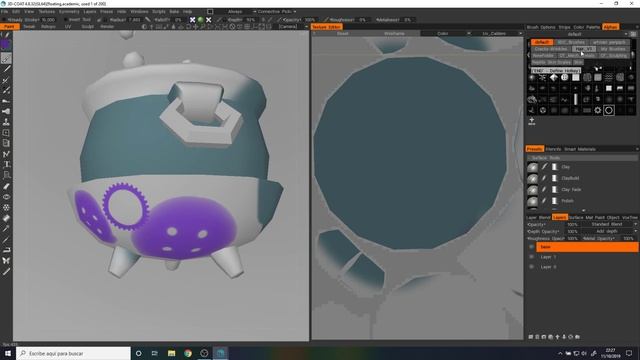Toggle visibility of Layer 0
This screenshot has height=360, width=640.
click(x=531, y=267)
